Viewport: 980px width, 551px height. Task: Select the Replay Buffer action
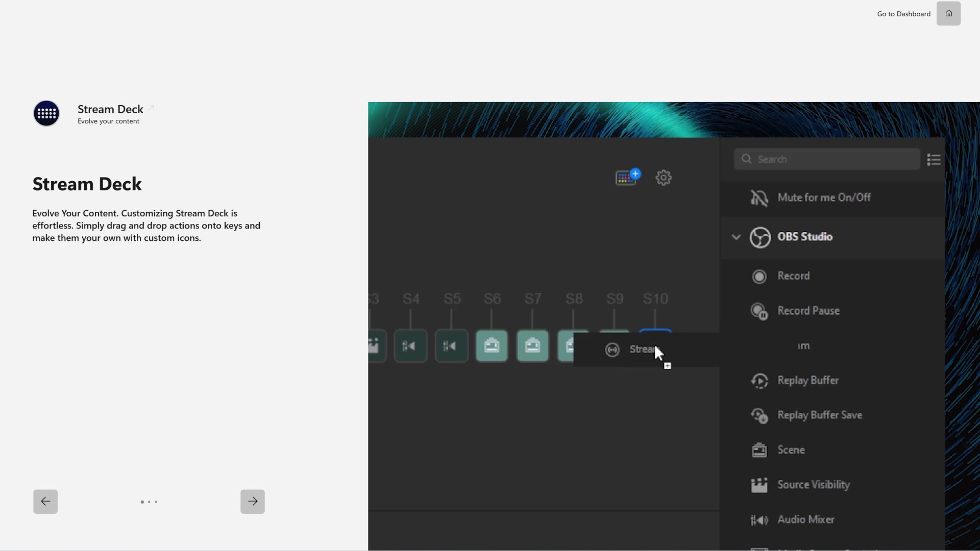807,381
